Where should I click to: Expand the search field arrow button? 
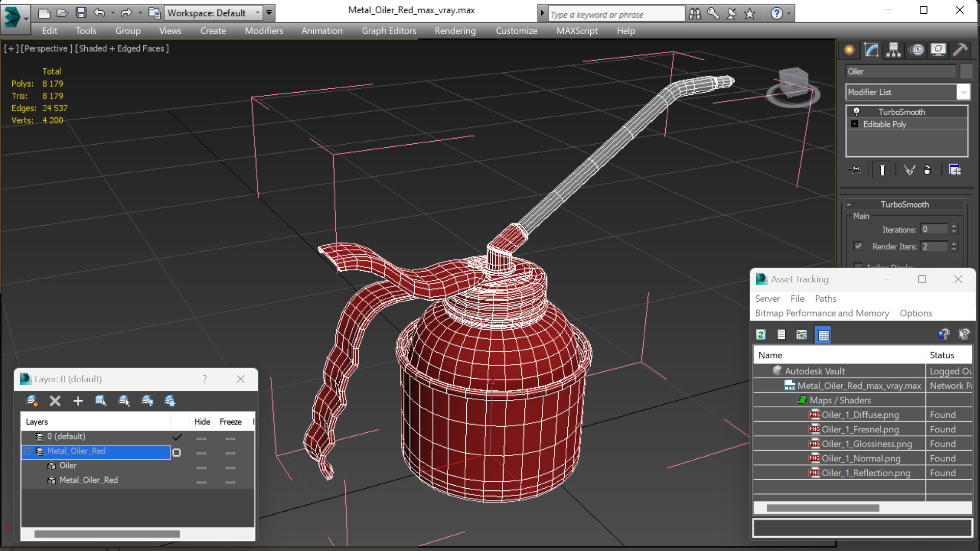(x=542, y=14)
